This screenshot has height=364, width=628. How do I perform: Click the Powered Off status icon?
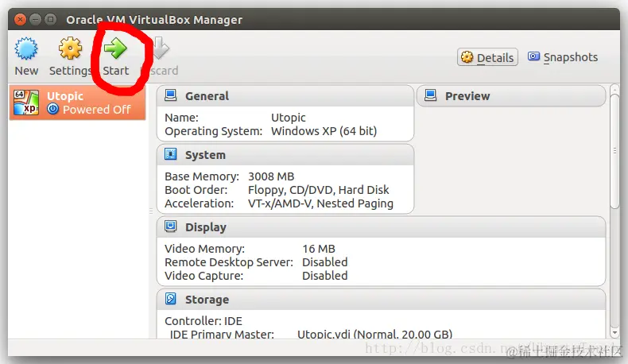coord(52,109)
